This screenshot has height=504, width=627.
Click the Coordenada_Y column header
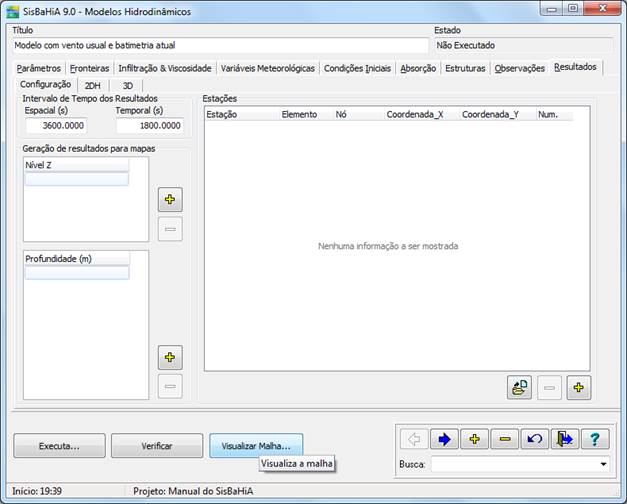497,114
